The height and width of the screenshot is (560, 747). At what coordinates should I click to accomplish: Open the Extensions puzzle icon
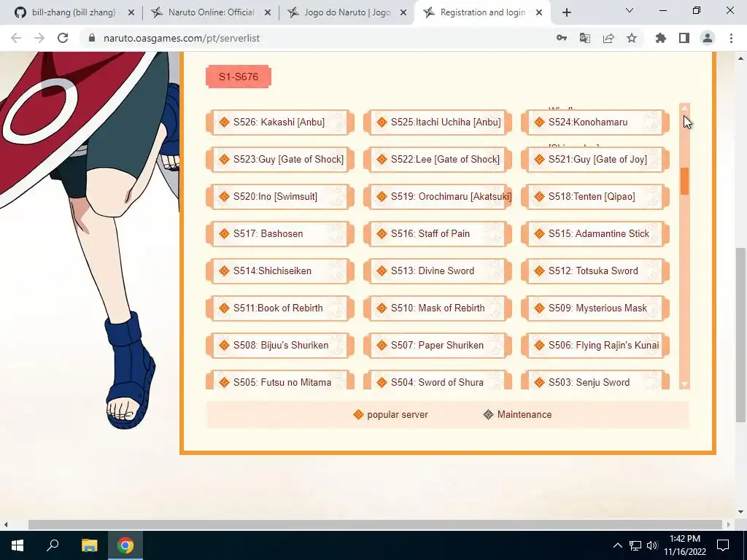click(x=661, y=38)
